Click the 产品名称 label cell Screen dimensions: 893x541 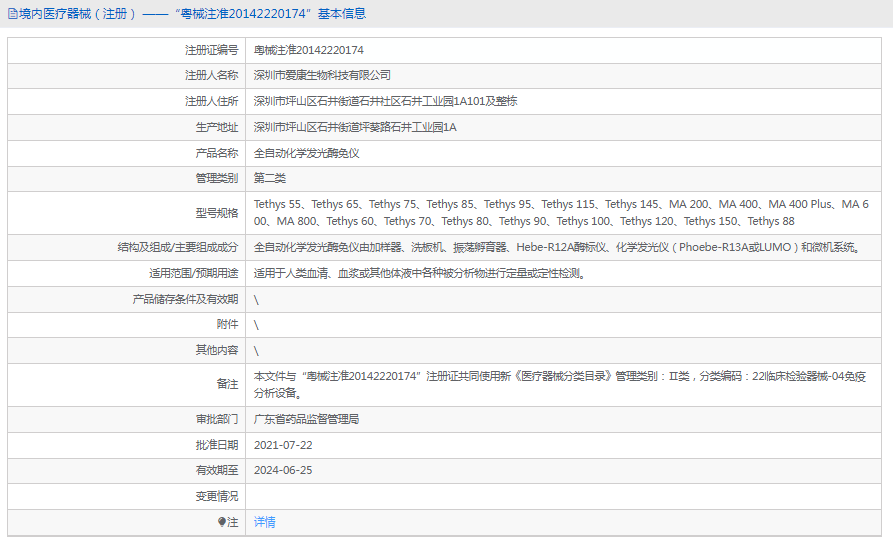click(126, 153)
